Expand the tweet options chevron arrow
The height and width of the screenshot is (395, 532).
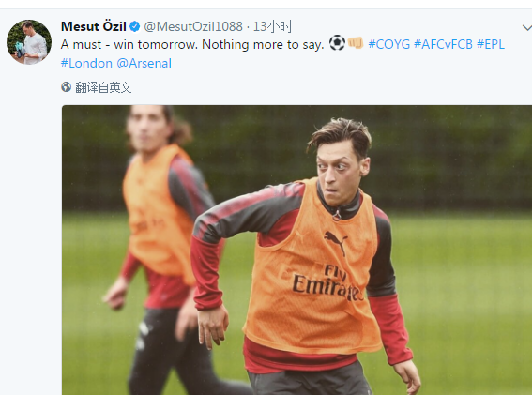(527, 27)
